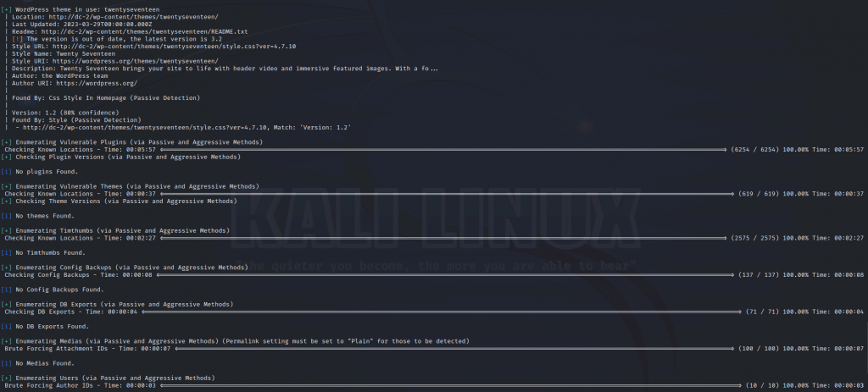Click "100.00% Time: 00:02:27" at line end

[x=823, y=238]
